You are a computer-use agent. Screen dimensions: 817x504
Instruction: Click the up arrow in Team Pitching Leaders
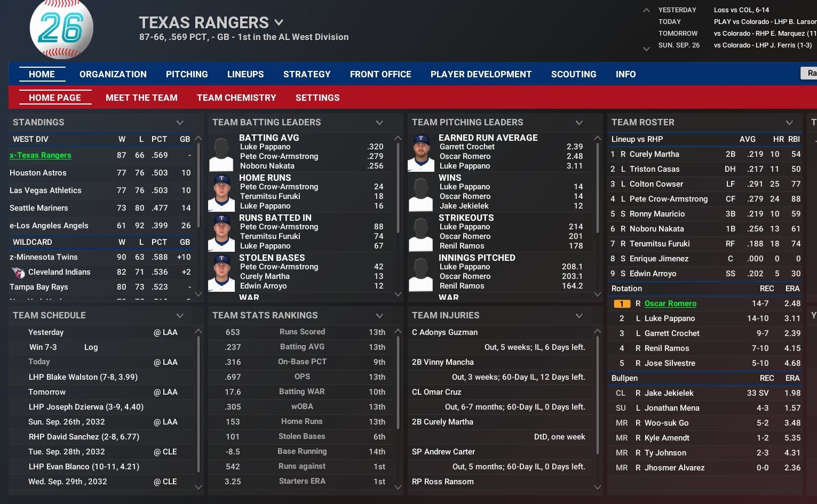click(x=598, y=138)
